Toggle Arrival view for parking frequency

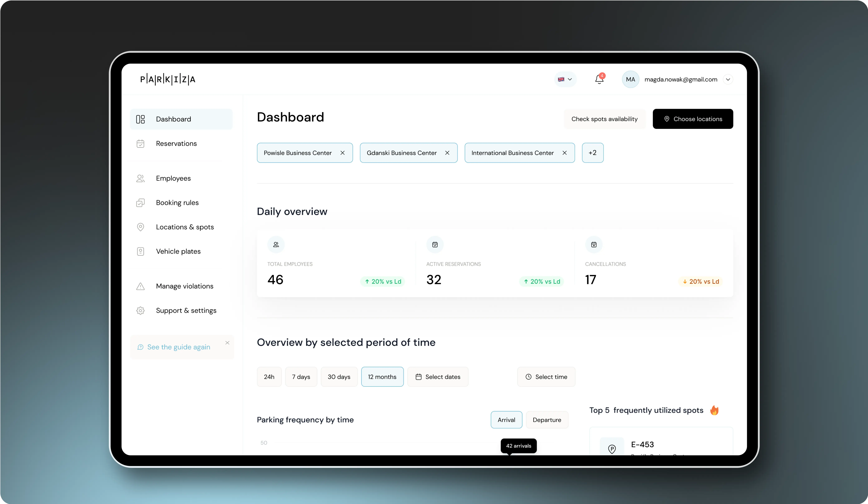506,419
